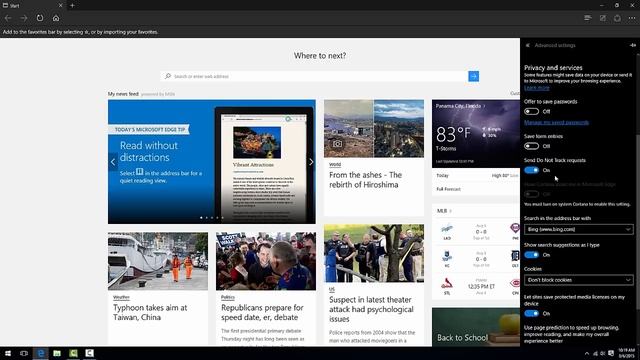Click the Hiroshima photo thumbnail
Image resolution: width=640 pixels, height=360 pixels.
pos(374,129)
